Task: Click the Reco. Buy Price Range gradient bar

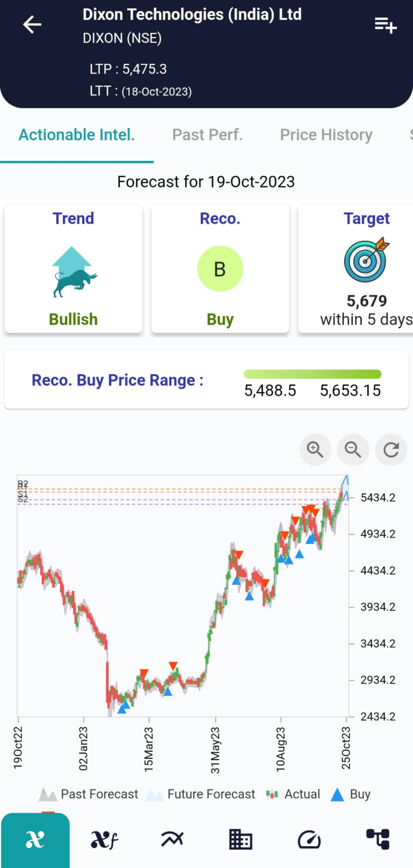Action: coord(312,373)
